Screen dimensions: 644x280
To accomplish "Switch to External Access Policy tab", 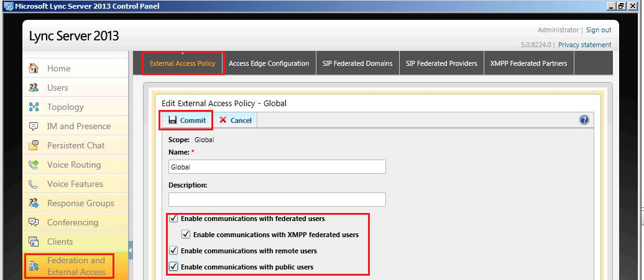I will 183,63.
